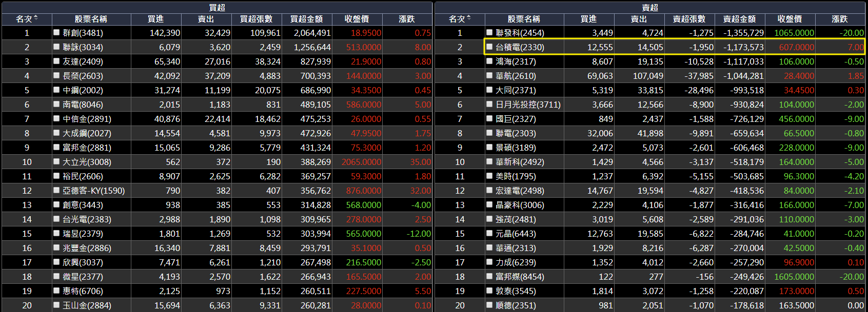The image size is (868, 312).
Task: Enable the checkbox beside 鴻海(2317)
Action: point(489,61)
